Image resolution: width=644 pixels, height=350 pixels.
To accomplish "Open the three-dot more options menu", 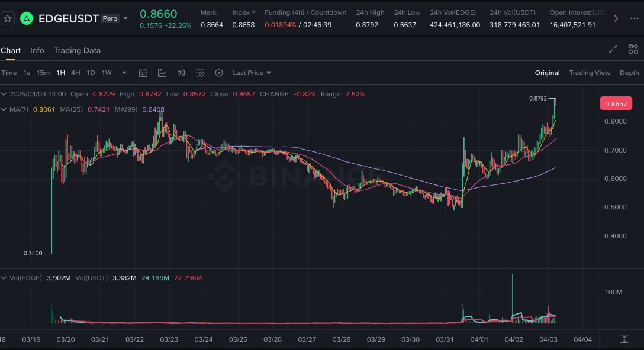I will coord(635,18).
